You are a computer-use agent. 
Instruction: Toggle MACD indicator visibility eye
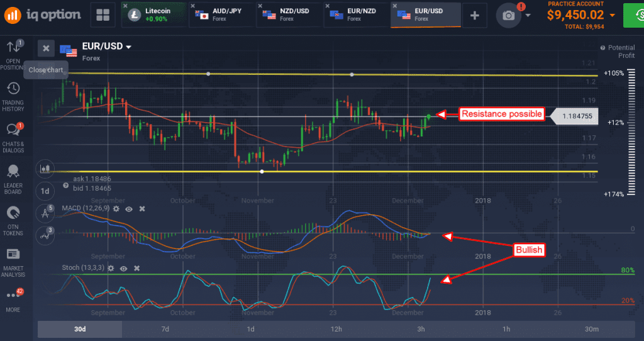[129, 209]
